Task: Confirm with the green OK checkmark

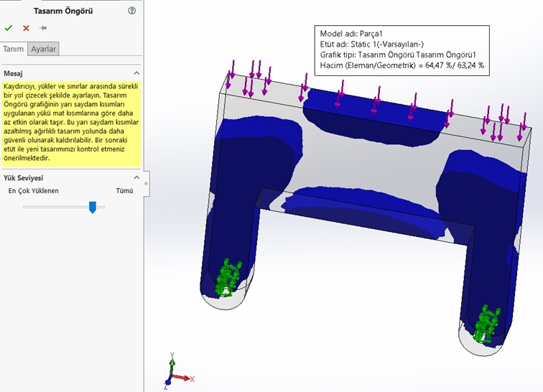Action: 9,28
